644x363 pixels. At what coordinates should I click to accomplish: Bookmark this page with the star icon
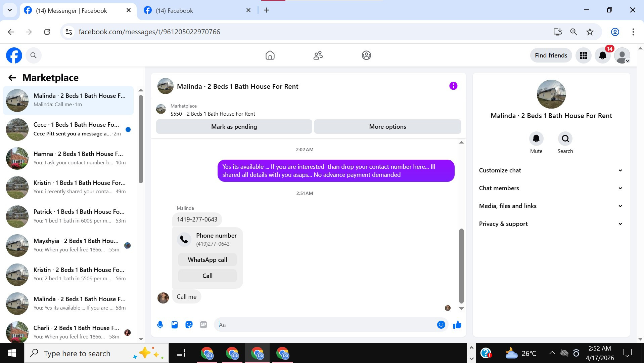[x=590, y=32]
